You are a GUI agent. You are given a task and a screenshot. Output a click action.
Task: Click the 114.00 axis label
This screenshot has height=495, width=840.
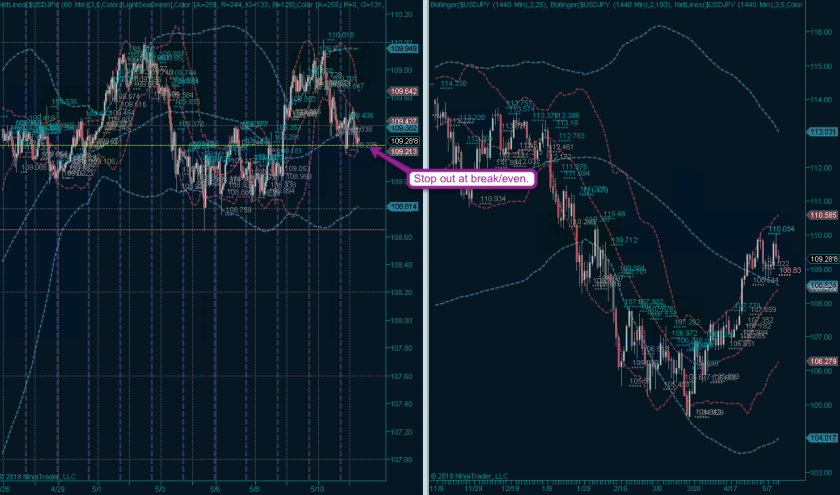coord(821,100)
